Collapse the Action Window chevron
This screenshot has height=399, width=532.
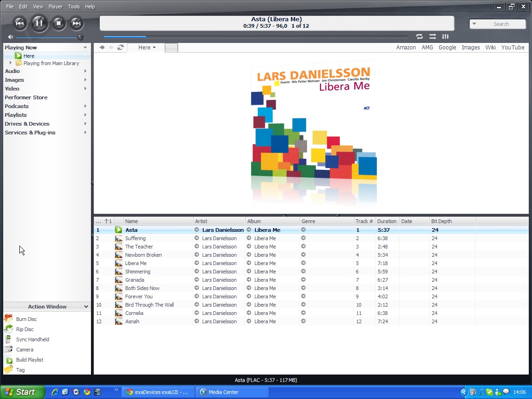86,307
